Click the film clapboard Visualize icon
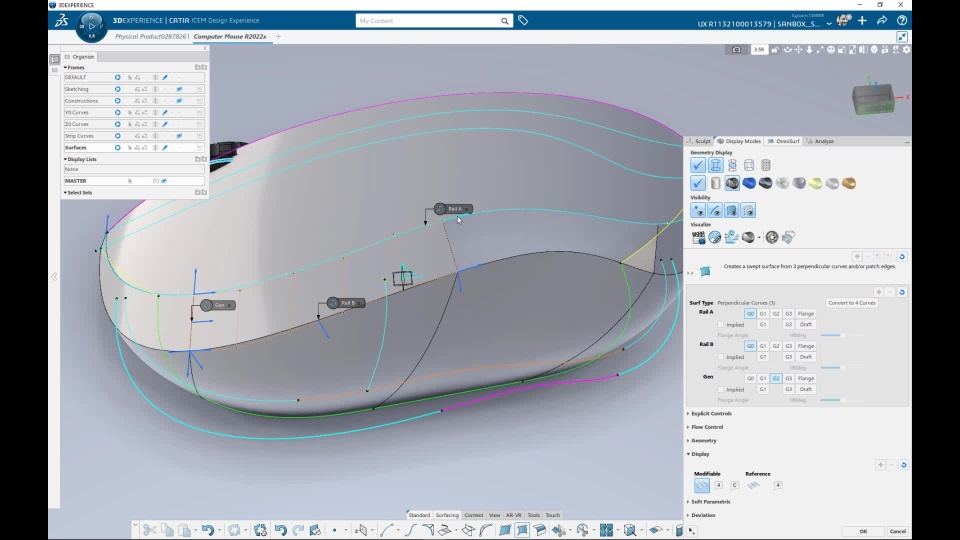Image resolution: width=960 pixels, height=540 pixels. 698,238
